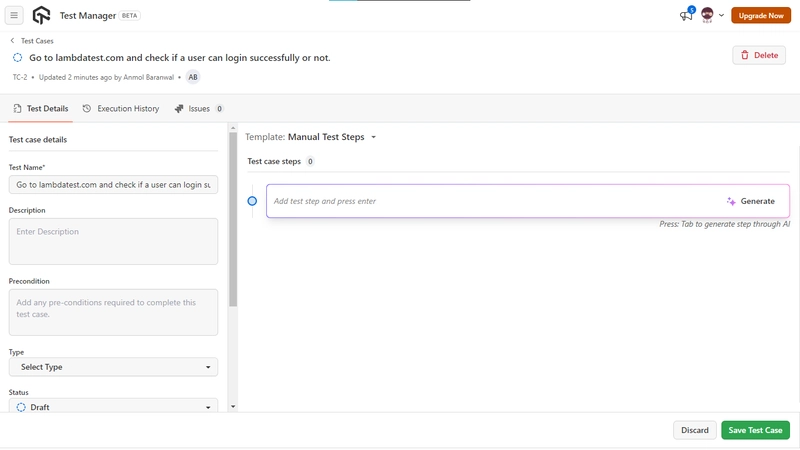The width and height of the screenshot is (800, 450).
Task: Open the hamburger menu
Action: [14, 15]
